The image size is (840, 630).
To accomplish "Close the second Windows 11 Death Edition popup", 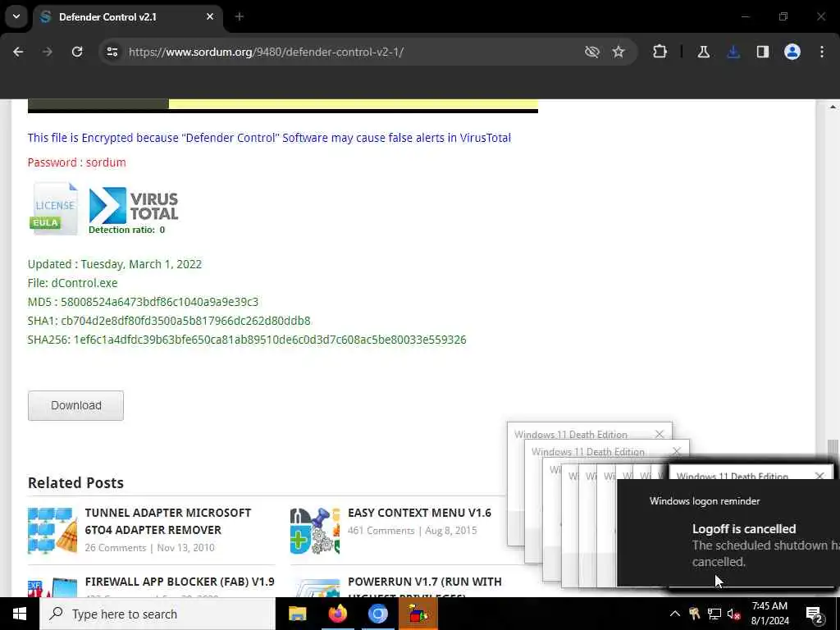I will (x=677, y=452).
